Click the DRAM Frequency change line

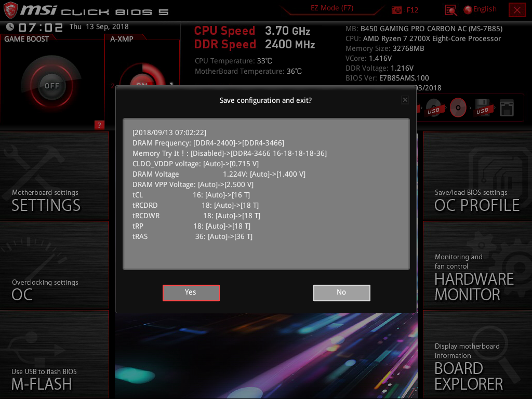coord(208,143)
